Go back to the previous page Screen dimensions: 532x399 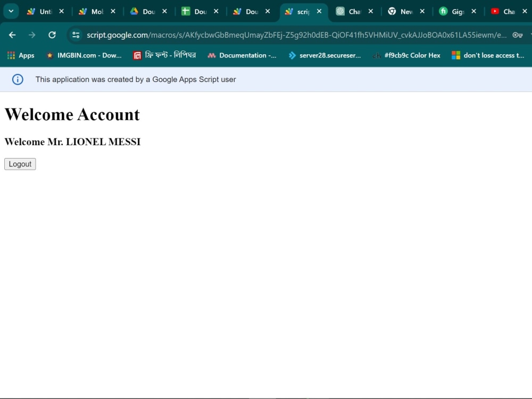12,35
